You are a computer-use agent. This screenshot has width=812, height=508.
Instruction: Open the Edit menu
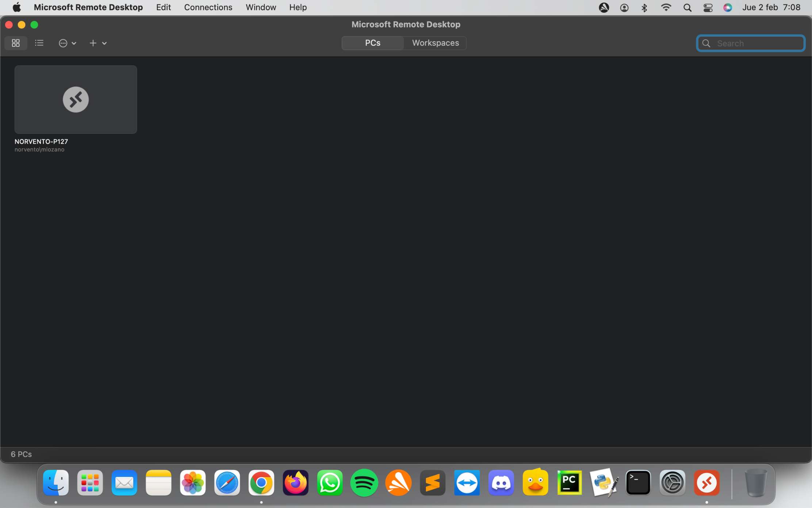163,7
